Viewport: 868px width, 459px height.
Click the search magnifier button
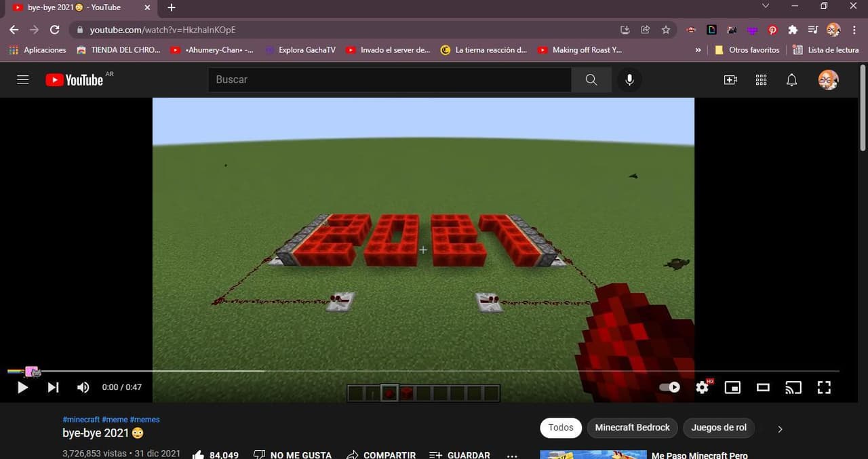coord(591,80)
